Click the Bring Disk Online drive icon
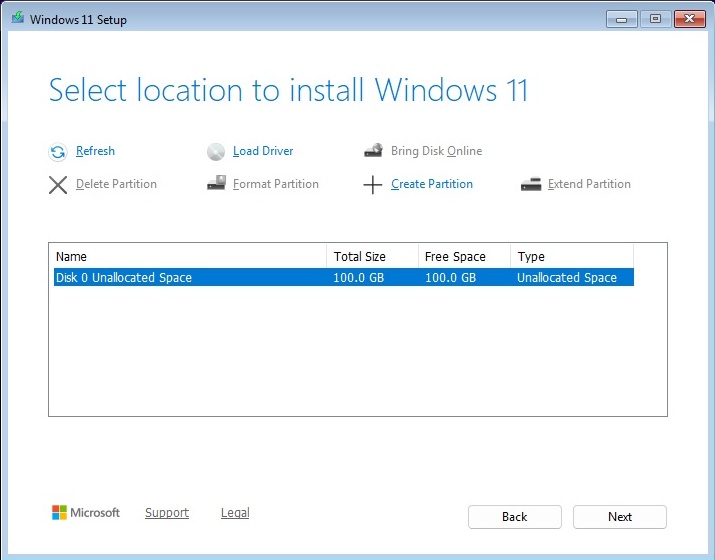This screenshot has width=715, height=560. [373, 150]
